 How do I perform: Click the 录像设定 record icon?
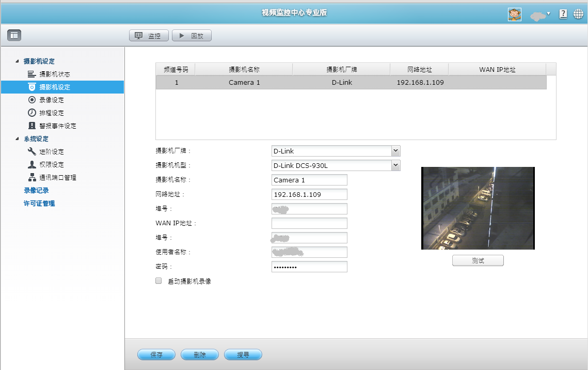(32, 100)
